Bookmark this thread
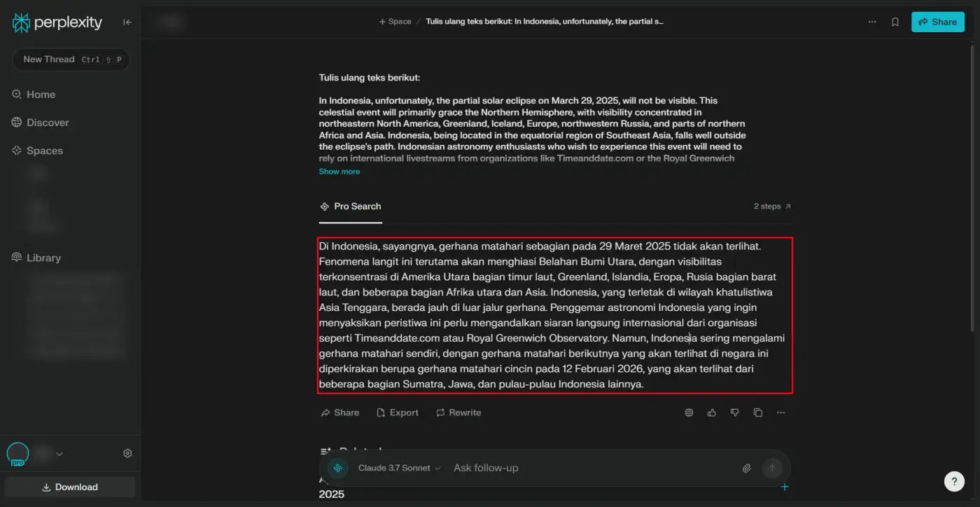Image resolution: width=980 pixels, height=507 pixels. click(895, 22)
